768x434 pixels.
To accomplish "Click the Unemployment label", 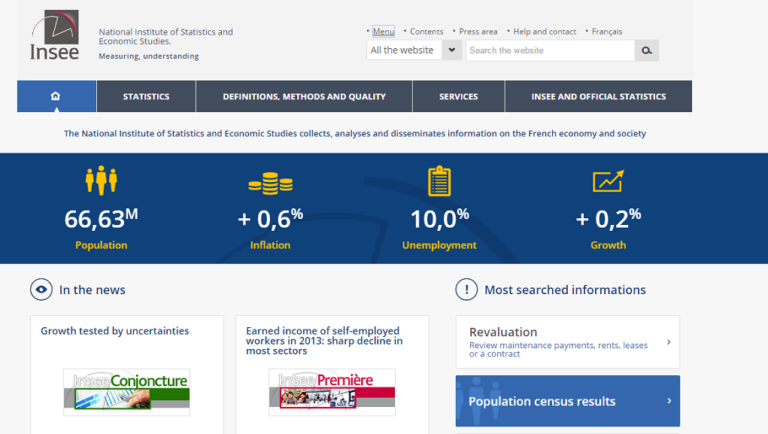I will click(439, 245).
